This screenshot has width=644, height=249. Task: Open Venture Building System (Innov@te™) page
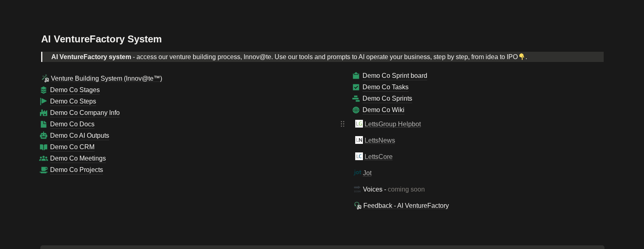106,79
